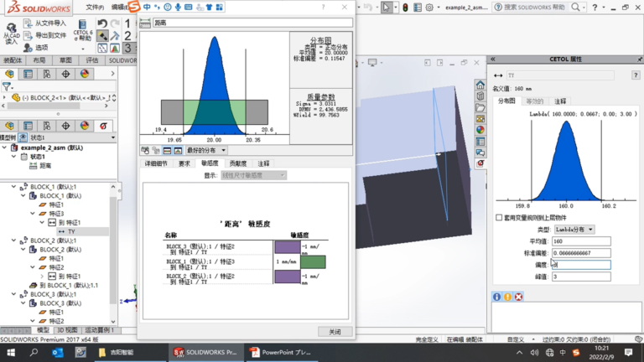Image resolution: width=644 pixels, height=362 pixels.
Task: Open the 文件(F) menu
Action: pyautogui.click(x=95, y=8)
